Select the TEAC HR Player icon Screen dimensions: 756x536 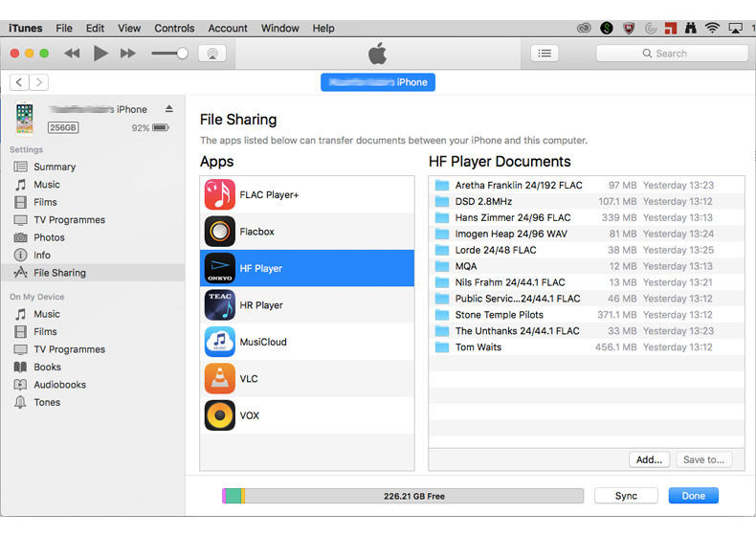(x=220, y=305)
